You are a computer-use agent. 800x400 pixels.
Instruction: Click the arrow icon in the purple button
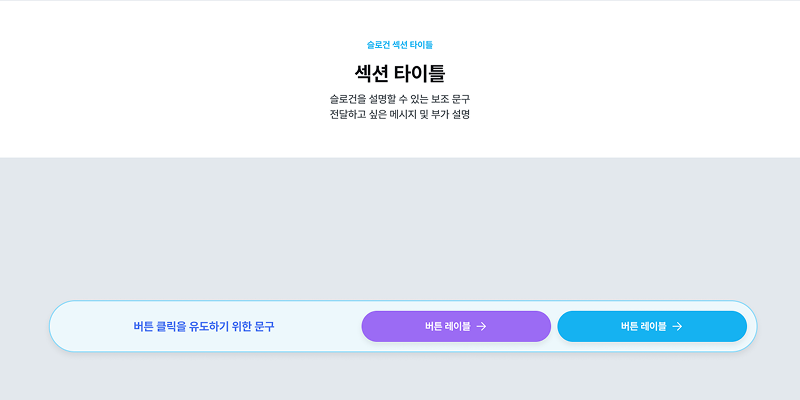click(x=481, y=326)
